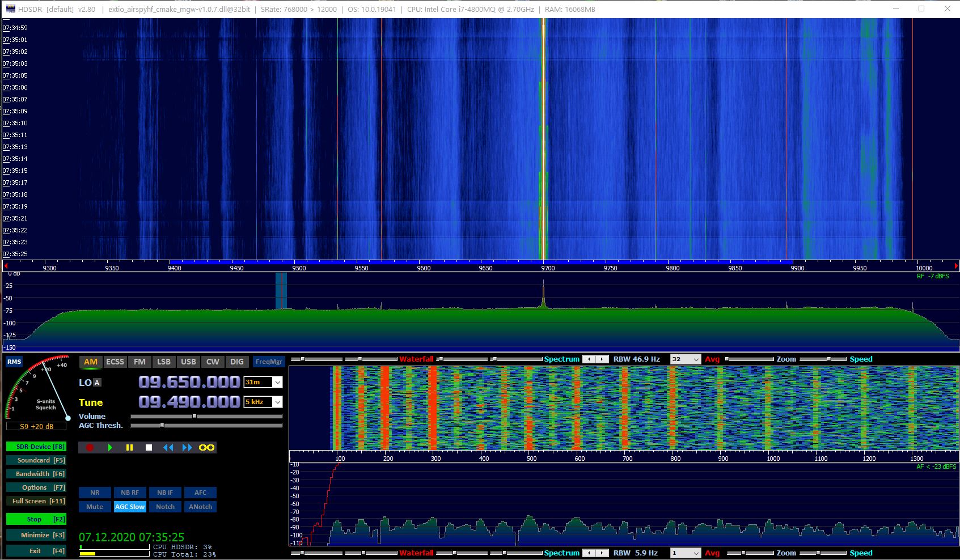Click the strong carrier peak at 9700 in spectrum
Viewport: 960px width, 560px height.
pos(543,294)
